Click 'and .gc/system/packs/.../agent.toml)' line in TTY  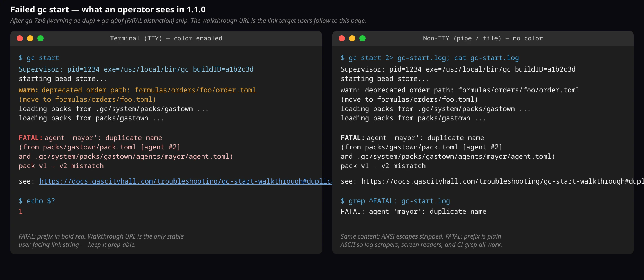click(x=126, y=157)
